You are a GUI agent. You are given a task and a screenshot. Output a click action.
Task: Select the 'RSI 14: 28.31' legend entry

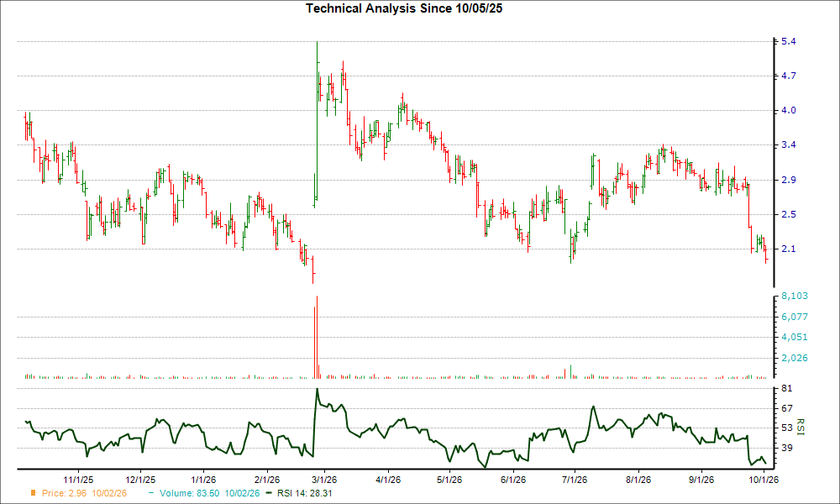point(304,493)
